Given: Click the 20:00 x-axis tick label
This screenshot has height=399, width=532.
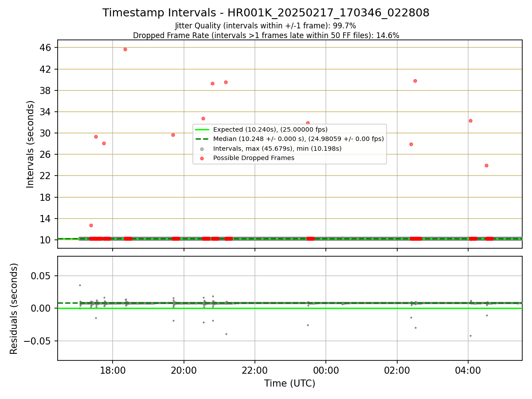Looking at the screenshot, I should (x=184, y=370).
